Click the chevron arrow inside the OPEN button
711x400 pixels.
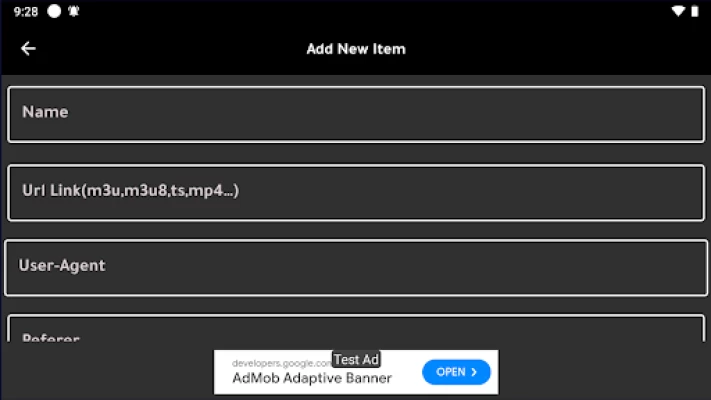(x=474, y=372)
